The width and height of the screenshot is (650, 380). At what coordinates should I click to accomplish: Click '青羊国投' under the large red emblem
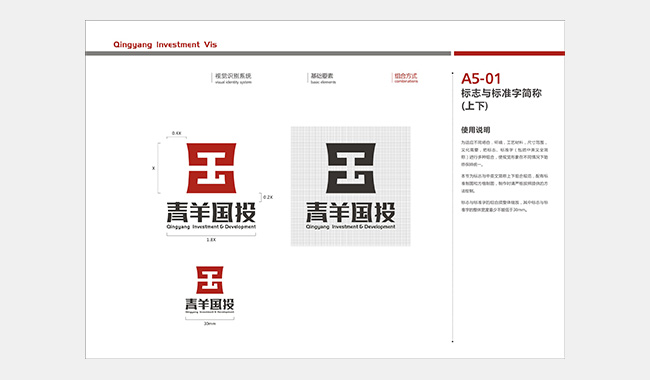click(211, 212)
